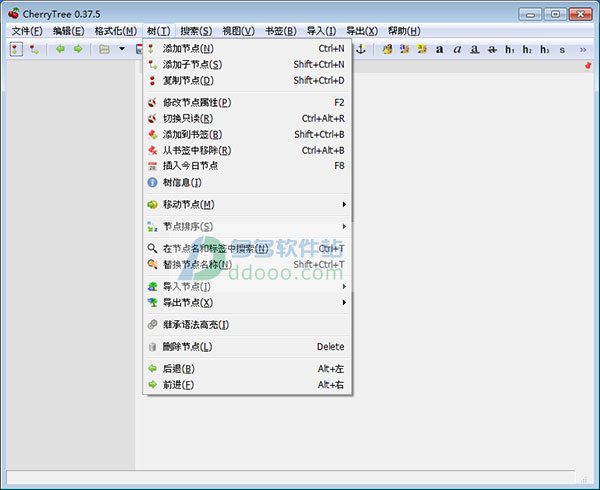
Task: Expand the 节点排序(S) submenu
Action: (x=247, y=226)
